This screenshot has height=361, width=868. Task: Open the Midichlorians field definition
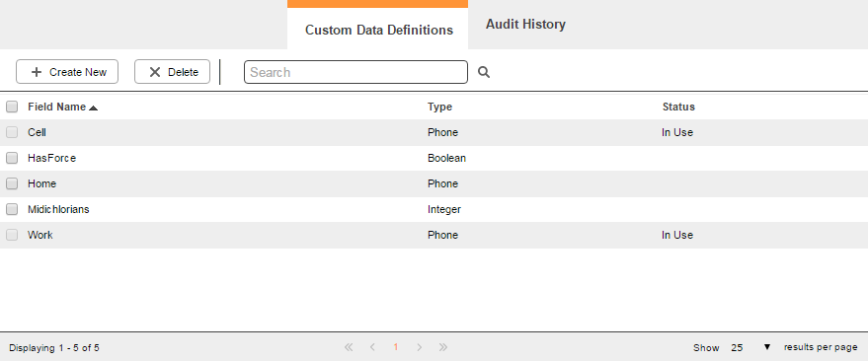pos(58,209)
